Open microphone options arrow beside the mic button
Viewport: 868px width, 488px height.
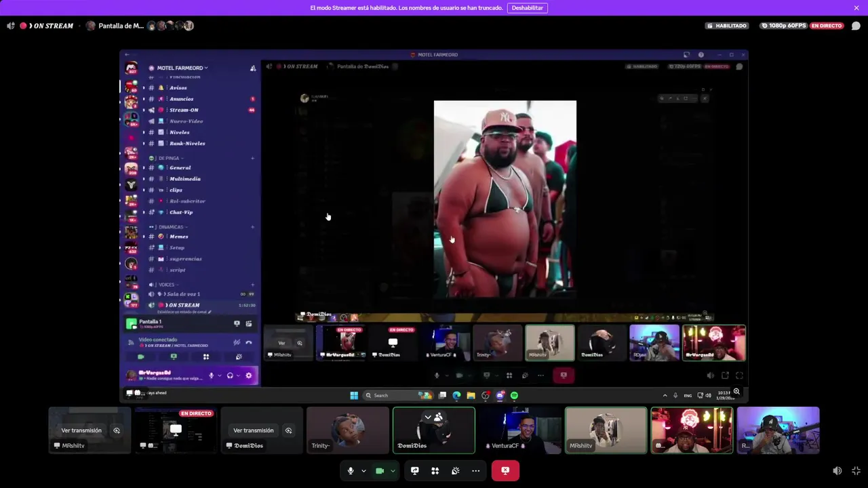(363, 471)
